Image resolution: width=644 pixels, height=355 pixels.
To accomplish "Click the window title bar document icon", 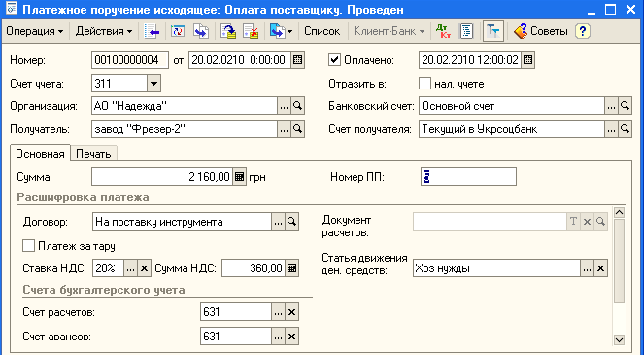I will click(x=11, y=9).
